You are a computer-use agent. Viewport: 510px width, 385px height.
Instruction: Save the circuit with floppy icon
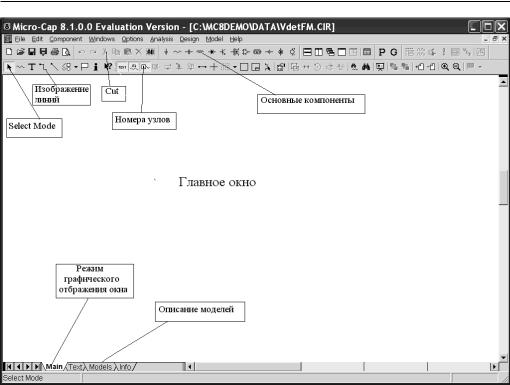(x=32, y=52)
